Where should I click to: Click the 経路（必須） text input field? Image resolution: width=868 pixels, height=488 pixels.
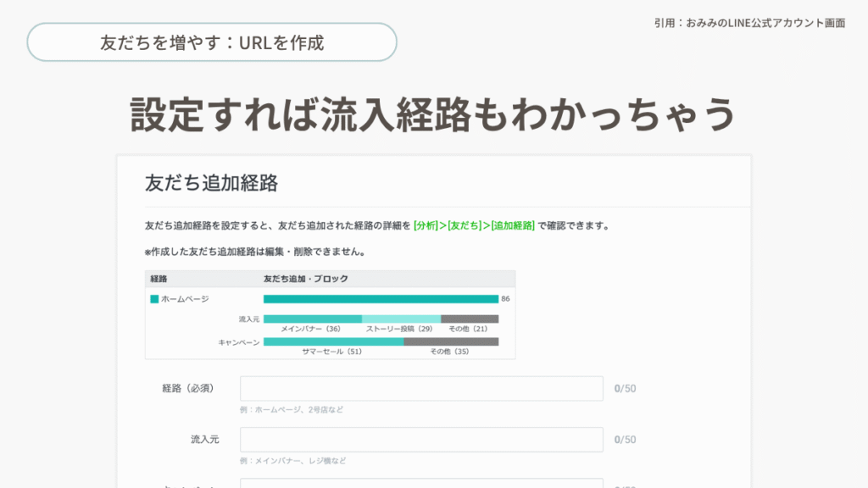(421, 389)
